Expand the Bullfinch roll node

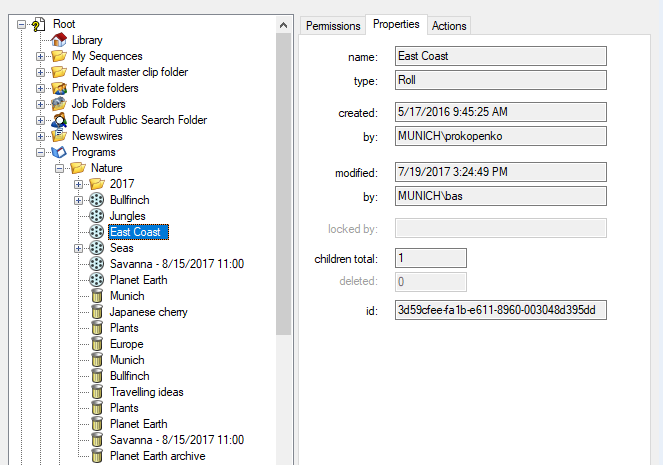click(78, 200)
